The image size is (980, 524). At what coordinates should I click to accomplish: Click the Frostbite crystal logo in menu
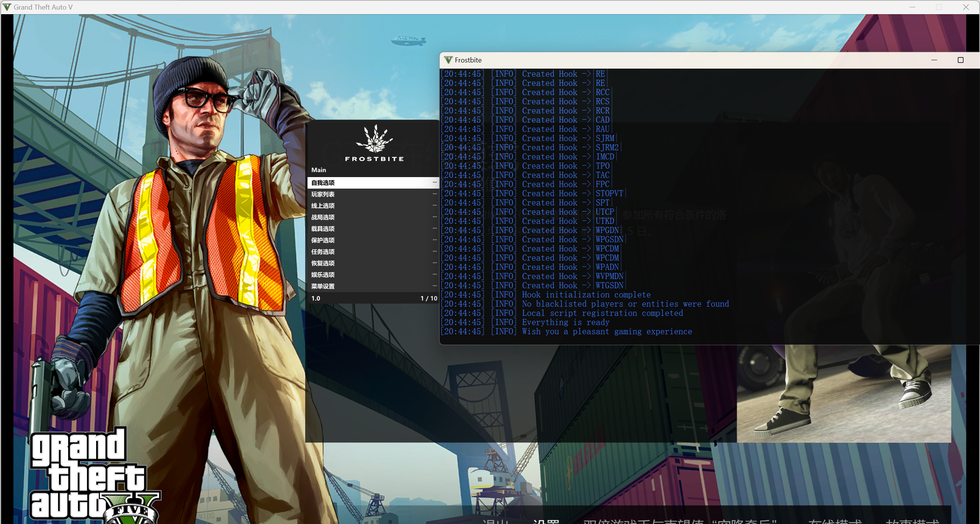(374, 139)
